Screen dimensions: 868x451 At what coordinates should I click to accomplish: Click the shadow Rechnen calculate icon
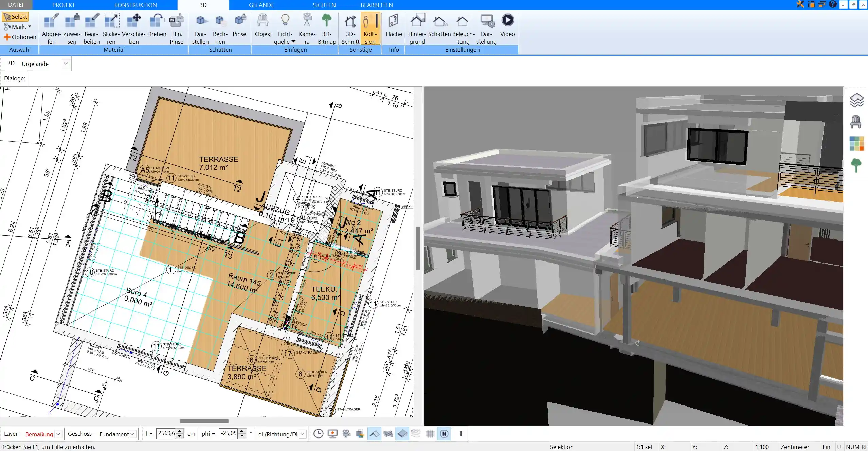[x=220, y=29]
